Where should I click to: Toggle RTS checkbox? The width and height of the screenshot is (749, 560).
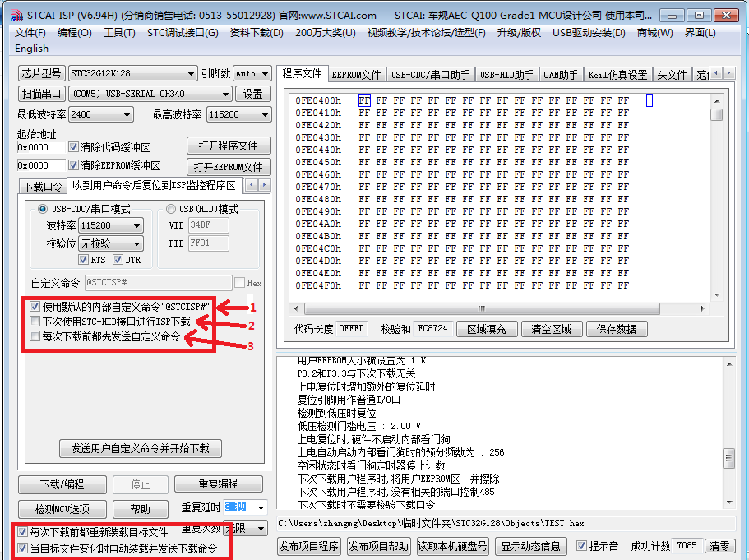(84, 260)
